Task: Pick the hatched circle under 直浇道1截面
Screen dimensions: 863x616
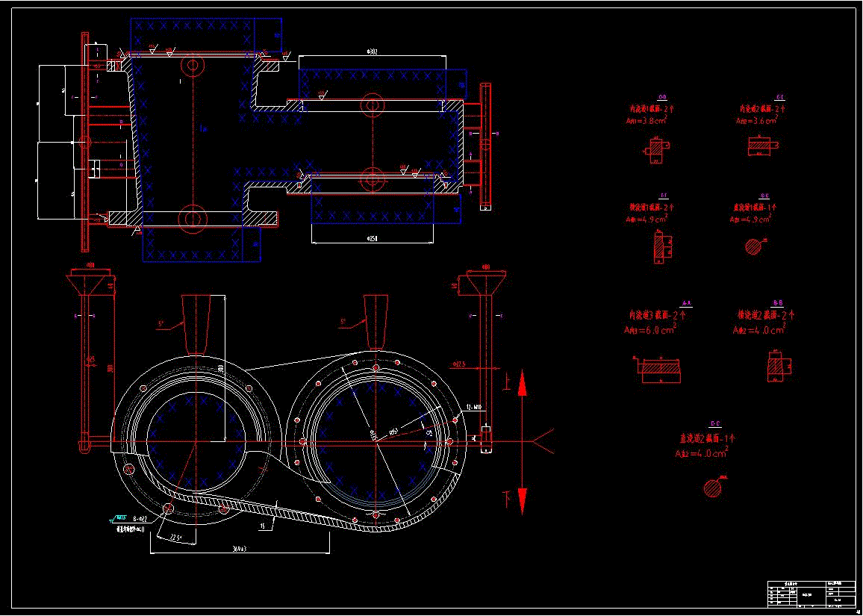Action: pos(753,246)
